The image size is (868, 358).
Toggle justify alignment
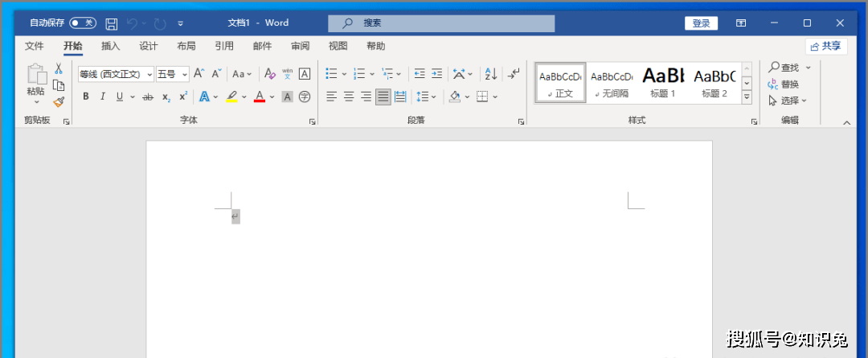point(383,97)
